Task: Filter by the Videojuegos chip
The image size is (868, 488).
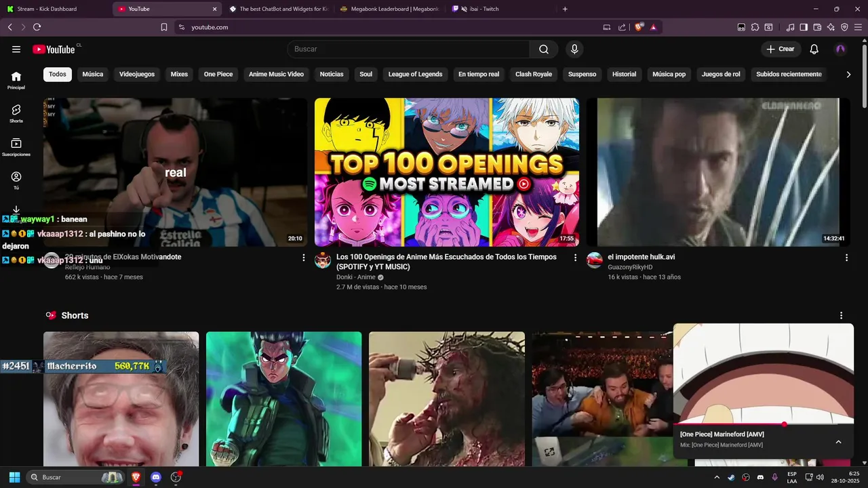Action: point(137,74)
